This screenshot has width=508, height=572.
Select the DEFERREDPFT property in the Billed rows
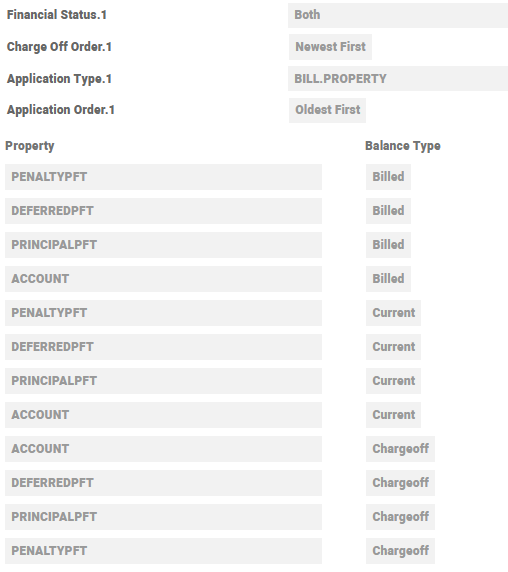tap(163, 211)
